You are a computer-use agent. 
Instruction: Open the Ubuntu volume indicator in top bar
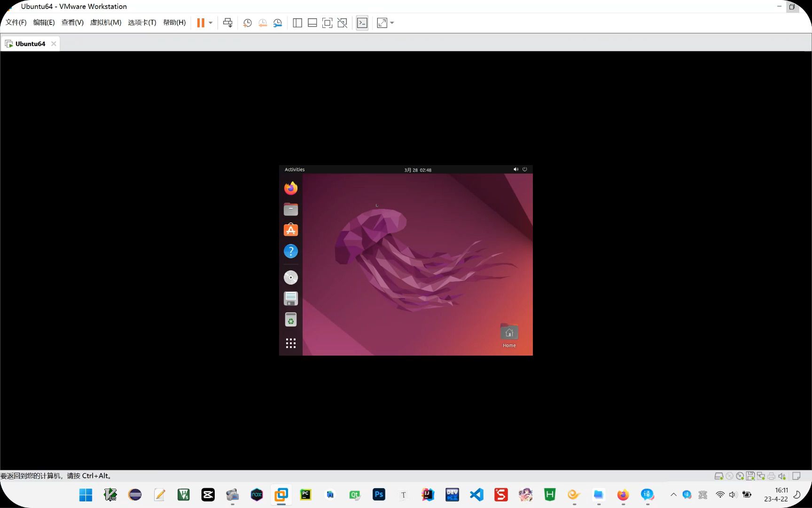(516, 169)
